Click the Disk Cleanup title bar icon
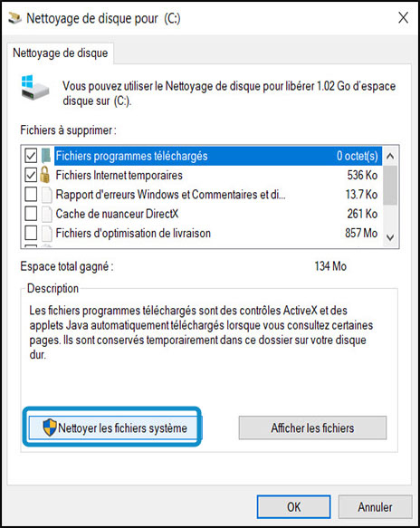Screen dimensions: 420x528 [14, 18]
